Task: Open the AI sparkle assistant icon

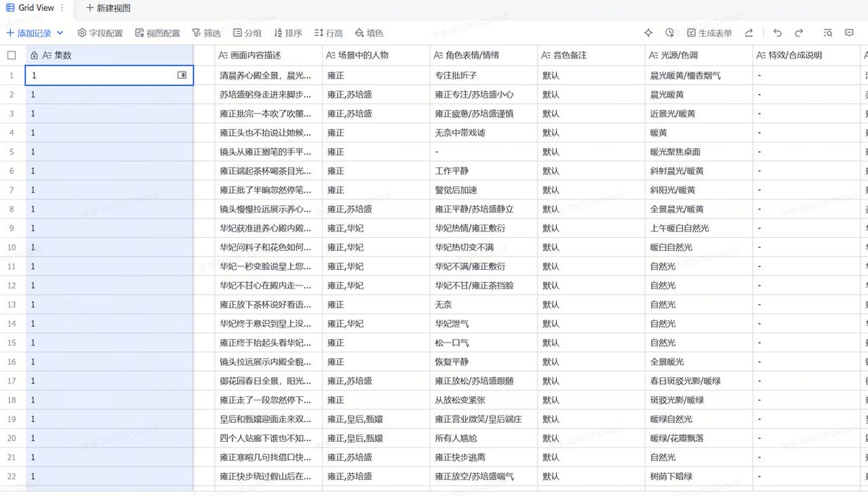Action: coord(648,33)
